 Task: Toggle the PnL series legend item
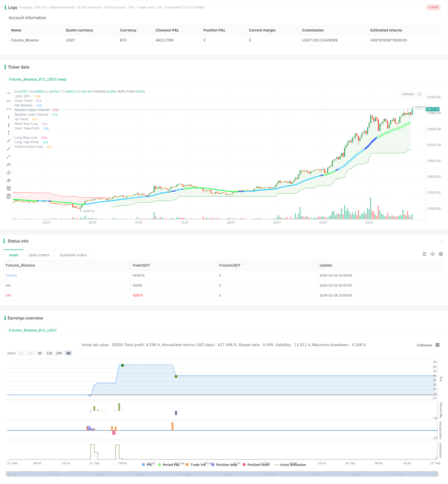coord(147,465)
